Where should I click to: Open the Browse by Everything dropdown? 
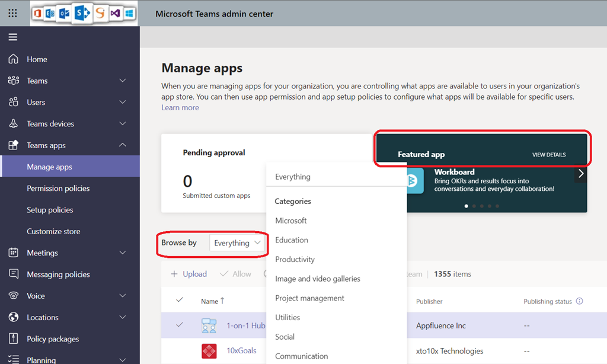[x=237, y=243]
